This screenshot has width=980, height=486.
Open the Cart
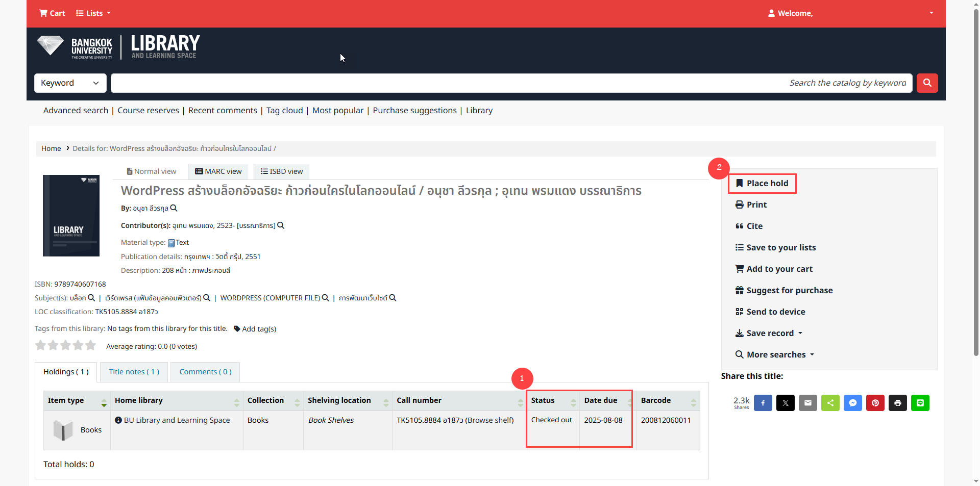(52, 13)
